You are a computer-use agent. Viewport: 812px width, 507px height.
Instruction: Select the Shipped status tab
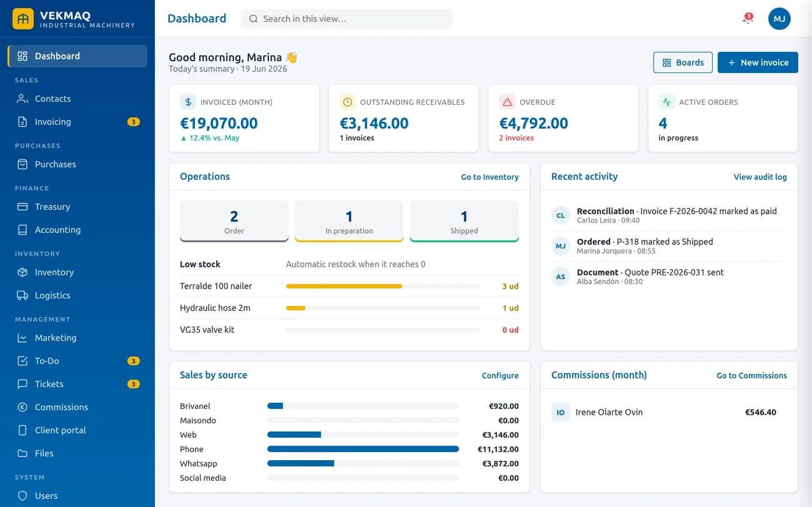pyautogui.click(x=464, y=221)
